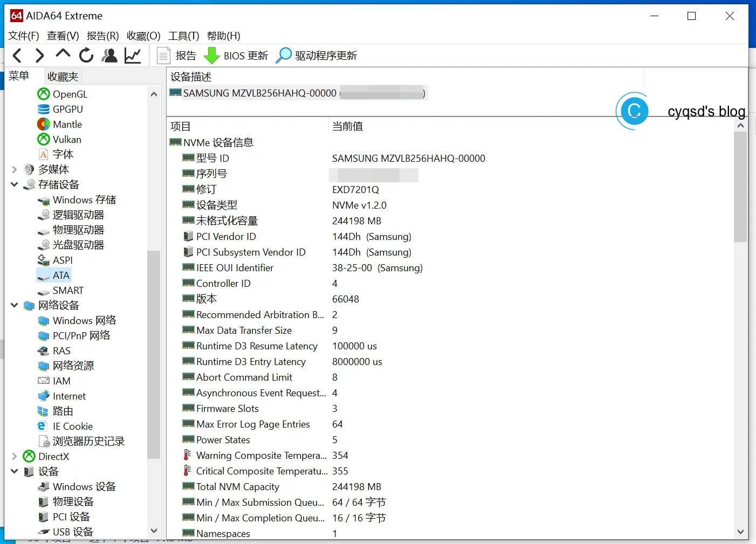Select the RAS tree item

[54, 350]
